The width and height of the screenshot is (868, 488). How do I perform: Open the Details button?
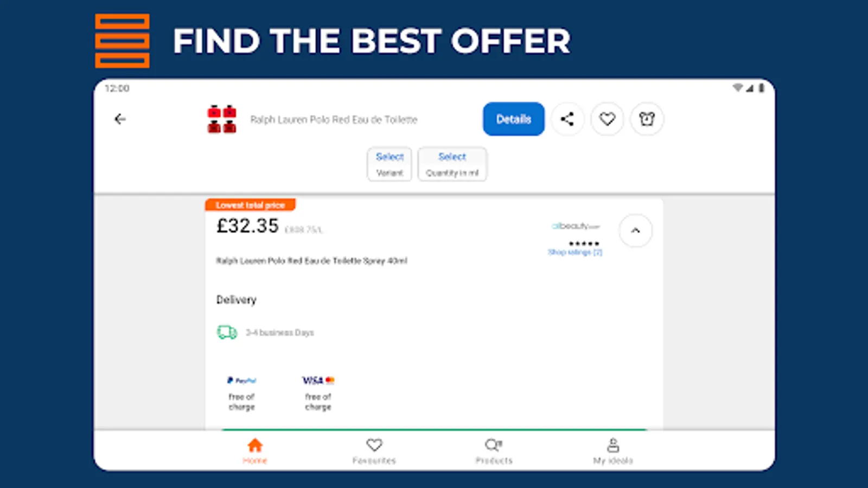(x=513, y=119)
